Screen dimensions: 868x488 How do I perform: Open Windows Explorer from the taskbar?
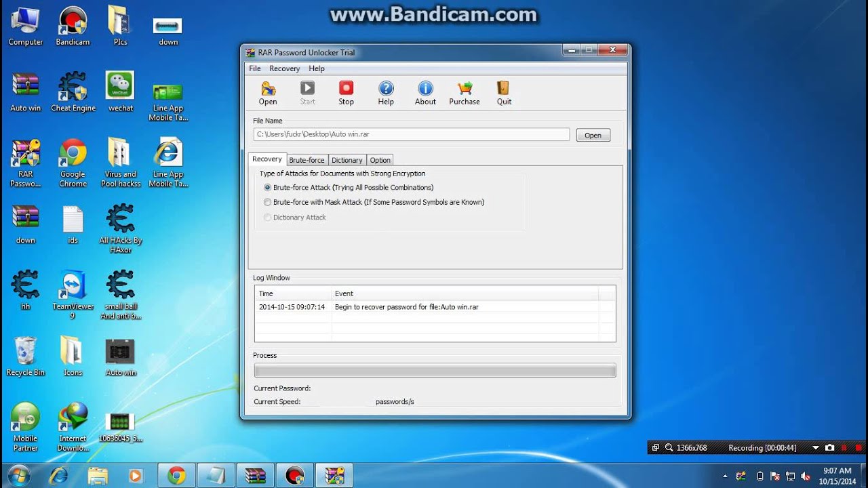pyautogui.click(x=98, y=476)
